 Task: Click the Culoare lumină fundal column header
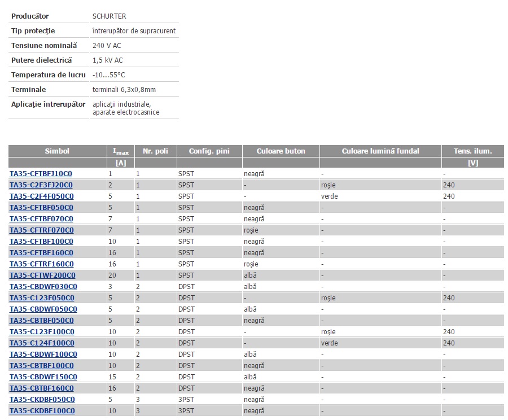(x=380, y=151)
